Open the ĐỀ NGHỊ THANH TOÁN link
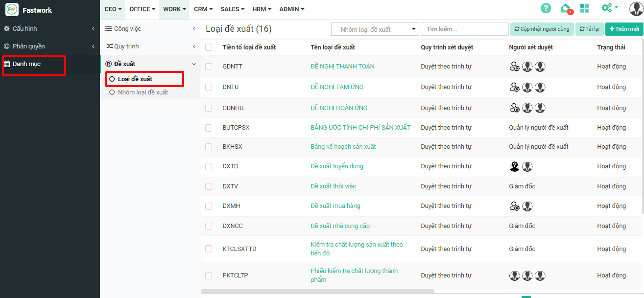The width and height of the screenshot is (644, 298). (x=342, y=67)
